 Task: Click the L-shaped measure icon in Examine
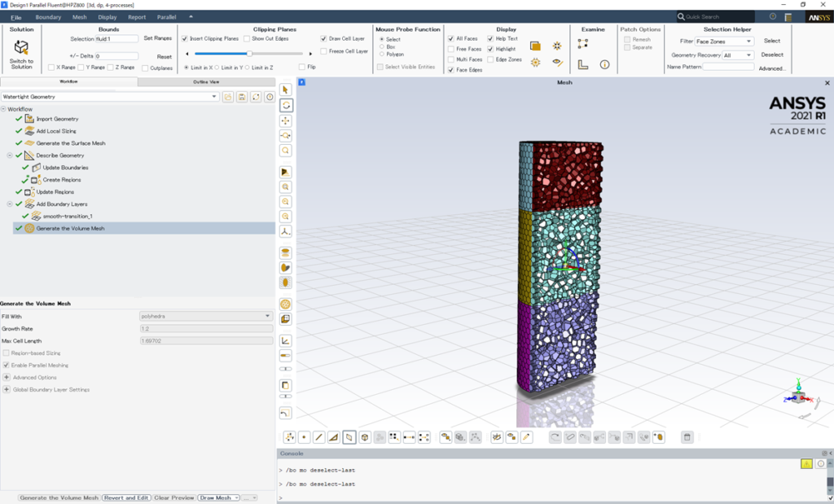coord(583,64)
